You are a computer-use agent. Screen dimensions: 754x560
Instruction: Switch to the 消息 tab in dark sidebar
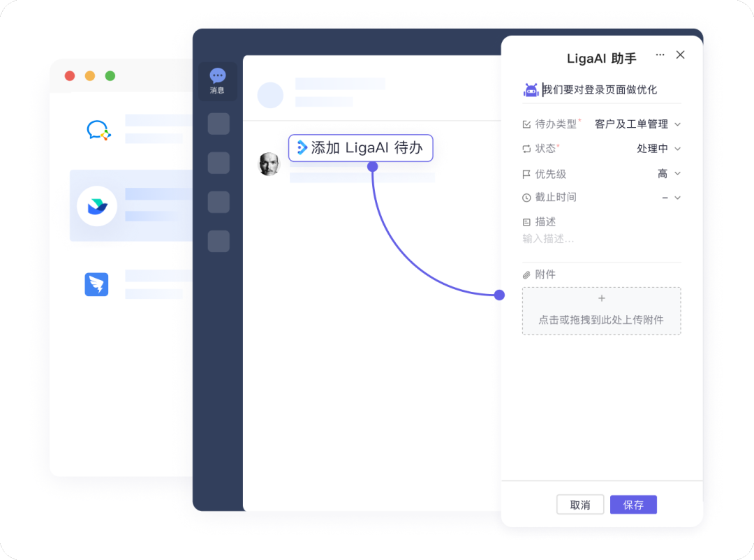coord(217,81)
